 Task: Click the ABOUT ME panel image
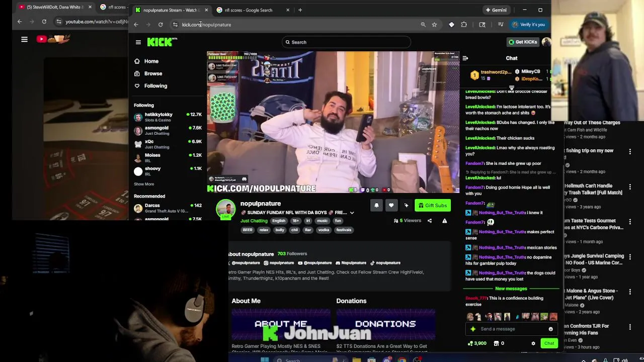[281, 325]
